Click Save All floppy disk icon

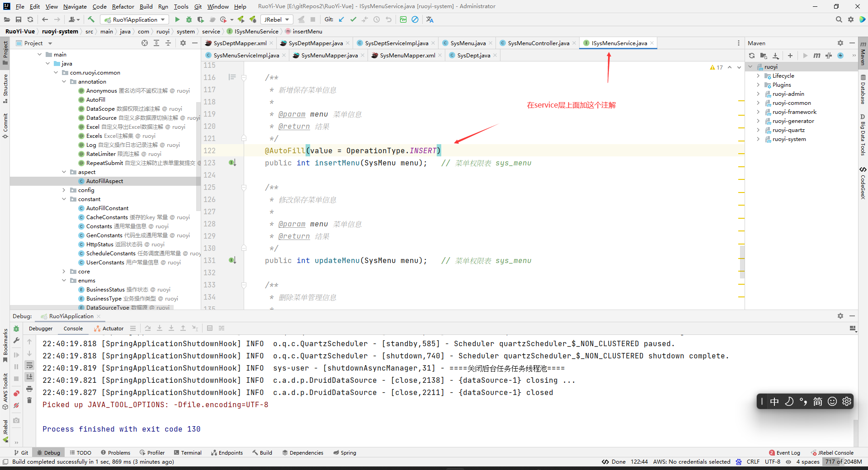point(19,19)
